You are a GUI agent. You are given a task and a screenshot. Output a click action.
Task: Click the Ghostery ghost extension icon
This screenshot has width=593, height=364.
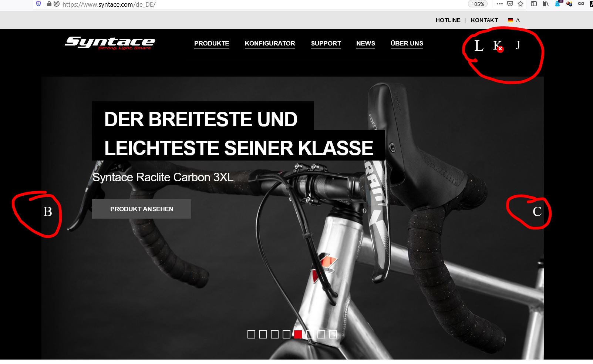pos(558,4)
